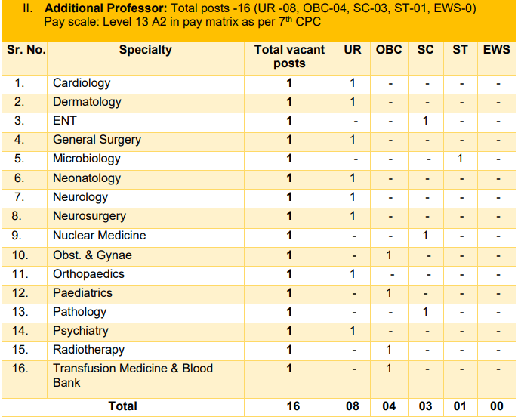Click the "Dermatology" row label
This screenshot has height=420, width=518.
[x=87, y=102]
